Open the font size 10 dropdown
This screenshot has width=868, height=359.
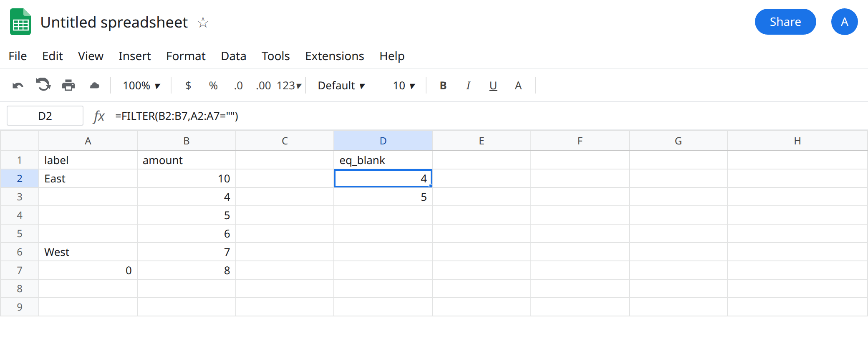pyautogui.click(x=404, y=86)
